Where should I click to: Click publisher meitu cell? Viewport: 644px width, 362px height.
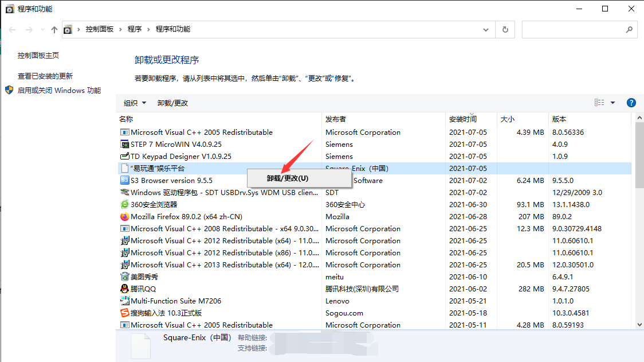point(335,277)
